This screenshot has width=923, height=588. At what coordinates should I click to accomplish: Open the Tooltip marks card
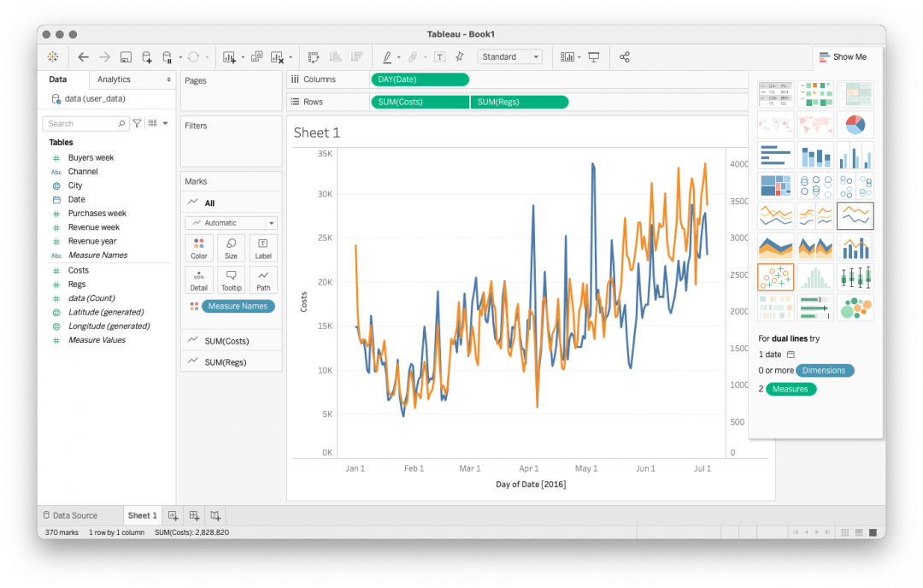click(231, 279)
